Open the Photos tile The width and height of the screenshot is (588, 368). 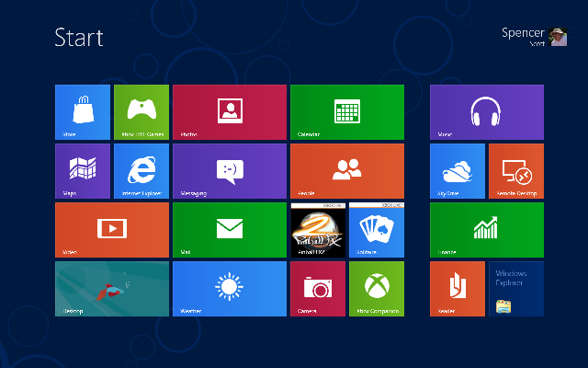point(229,112)
